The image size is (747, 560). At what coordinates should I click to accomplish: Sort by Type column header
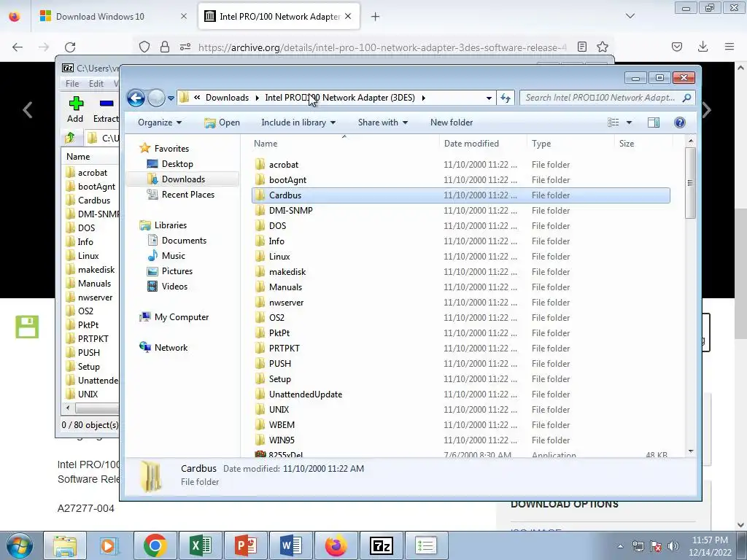point(570,144)
